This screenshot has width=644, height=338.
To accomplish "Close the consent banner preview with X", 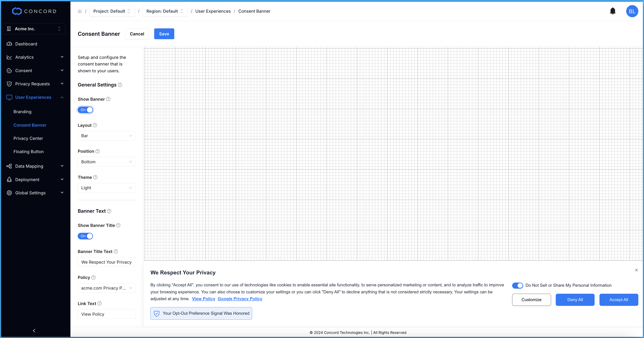I will click(x=636, y=270).
